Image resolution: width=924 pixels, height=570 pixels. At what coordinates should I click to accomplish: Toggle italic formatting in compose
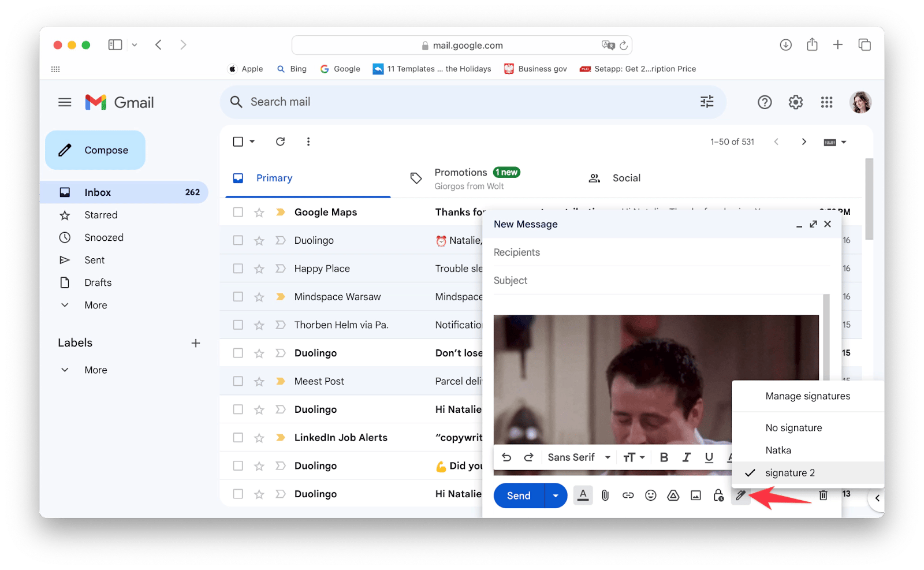click(686, 457)
